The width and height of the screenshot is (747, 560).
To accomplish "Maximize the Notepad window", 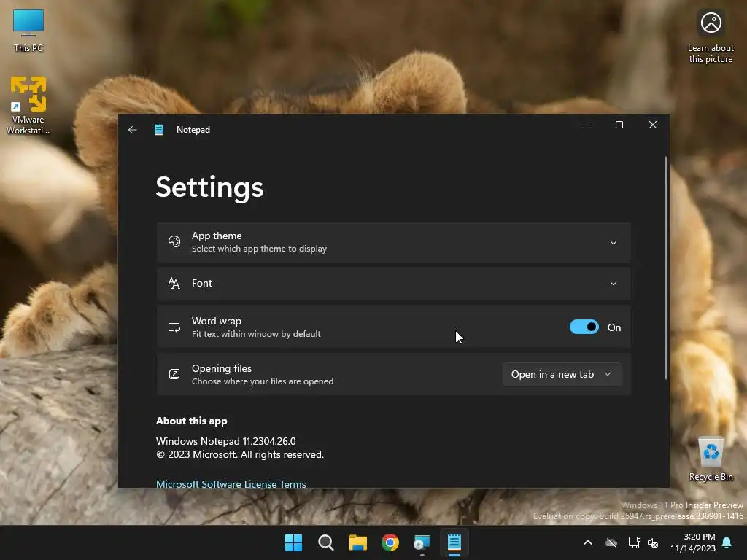I will (x=619, y=125).
